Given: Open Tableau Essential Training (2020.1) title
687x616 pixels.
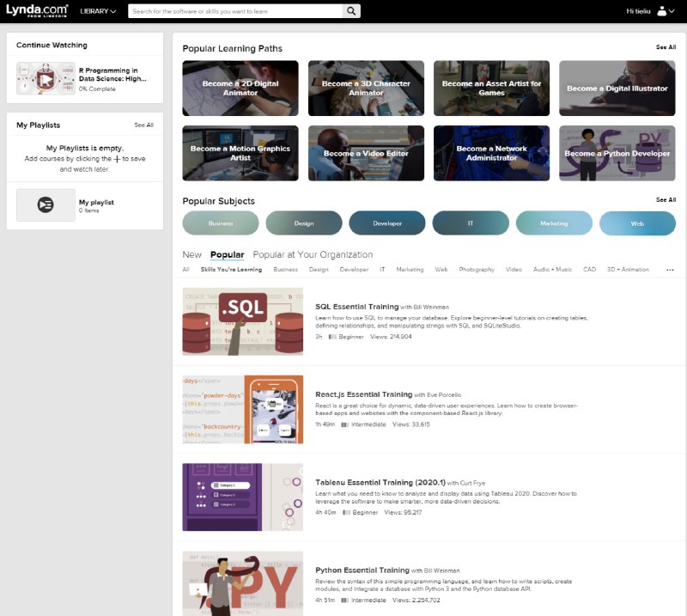Looking at the screenshot, I should click(380, 482).
